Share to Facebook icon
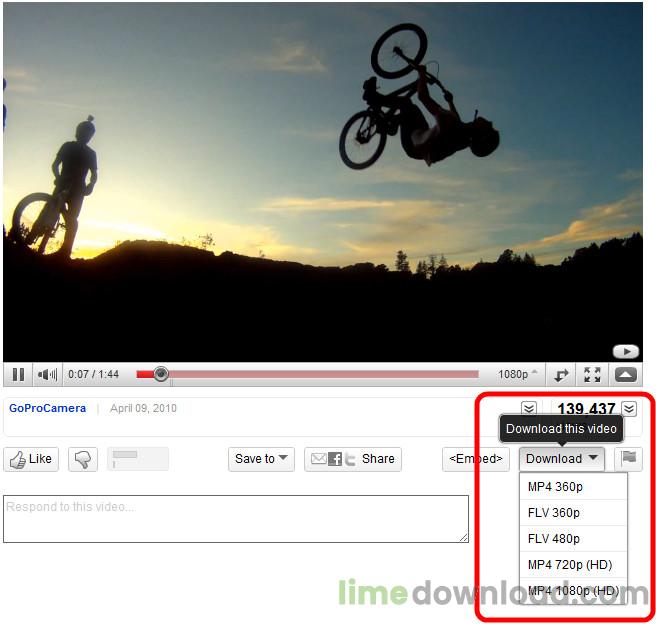 [335, 459]
